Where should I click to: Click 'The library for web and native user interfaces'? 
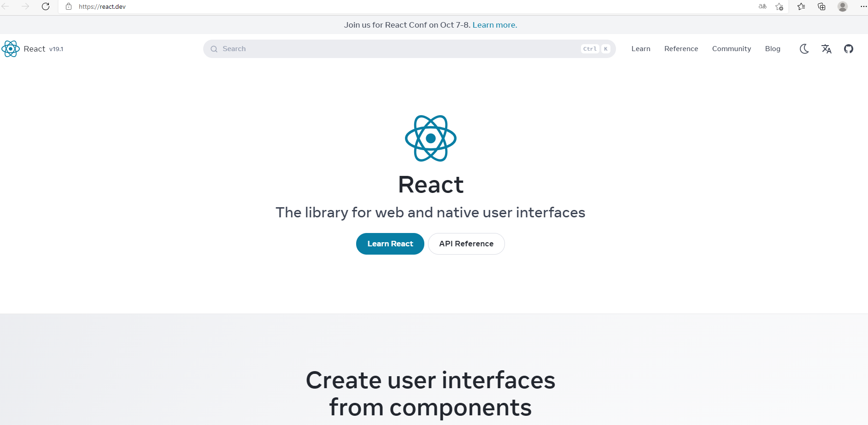pyautogui.click(x=430, y=212)
